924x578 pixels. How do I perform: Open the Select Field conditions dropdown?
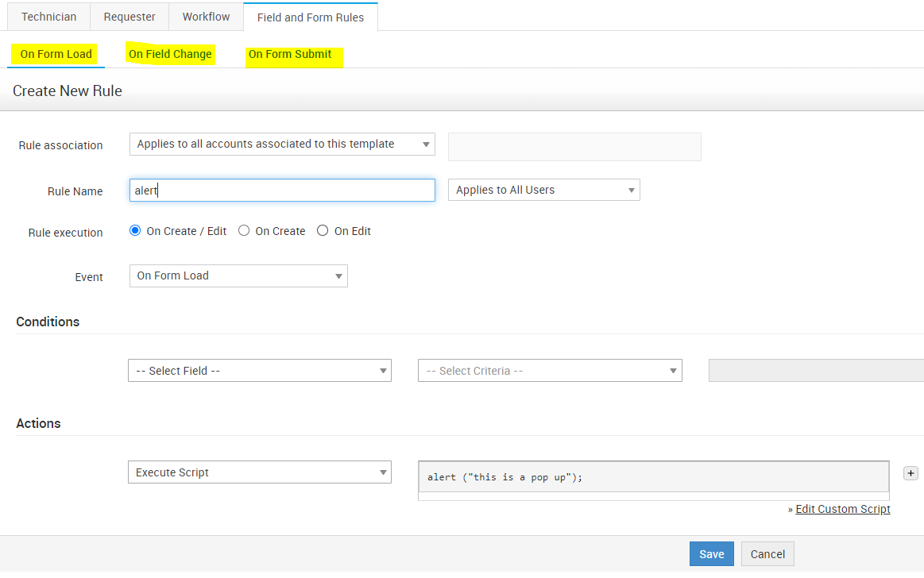(x=260, y=371)
